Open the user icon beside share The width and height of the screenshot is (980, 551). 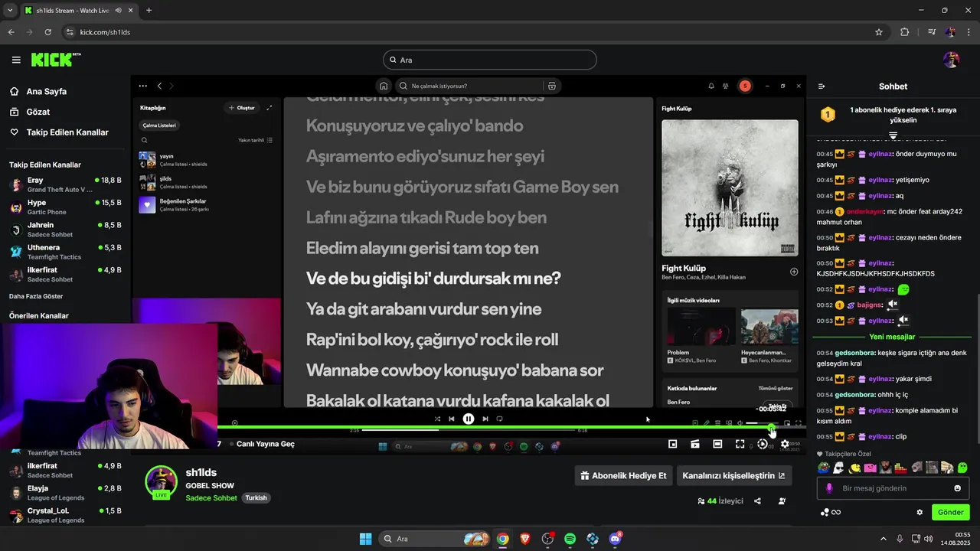click(x=782, y=501)
